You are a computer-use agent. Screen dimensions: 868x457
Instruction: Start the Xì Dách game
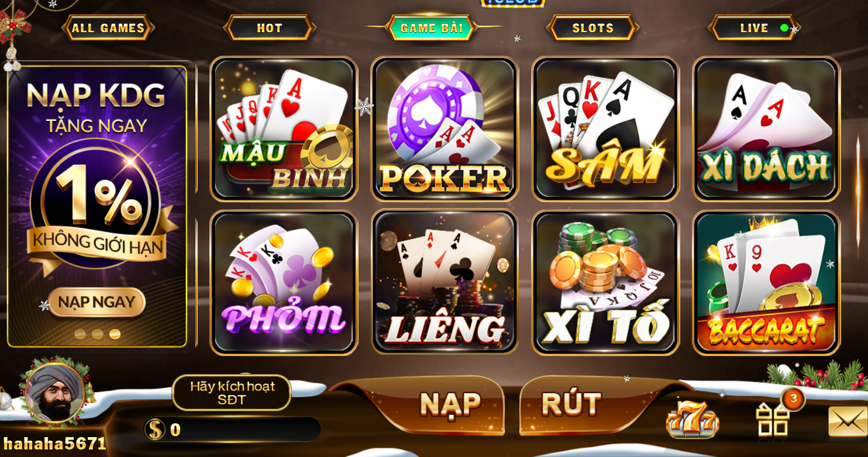[x=766, y=129]
